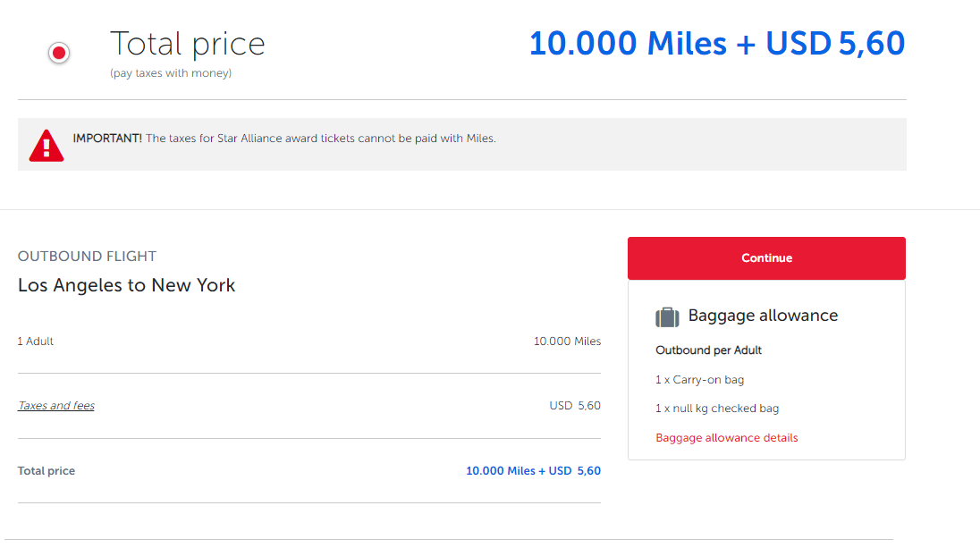
Task: Open Baggage allowance details link
Action: pos(726,438)
